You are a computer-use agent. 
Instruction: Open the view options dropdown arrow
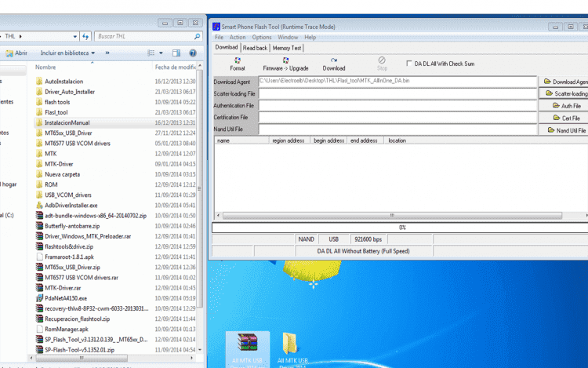pos(161,53)
